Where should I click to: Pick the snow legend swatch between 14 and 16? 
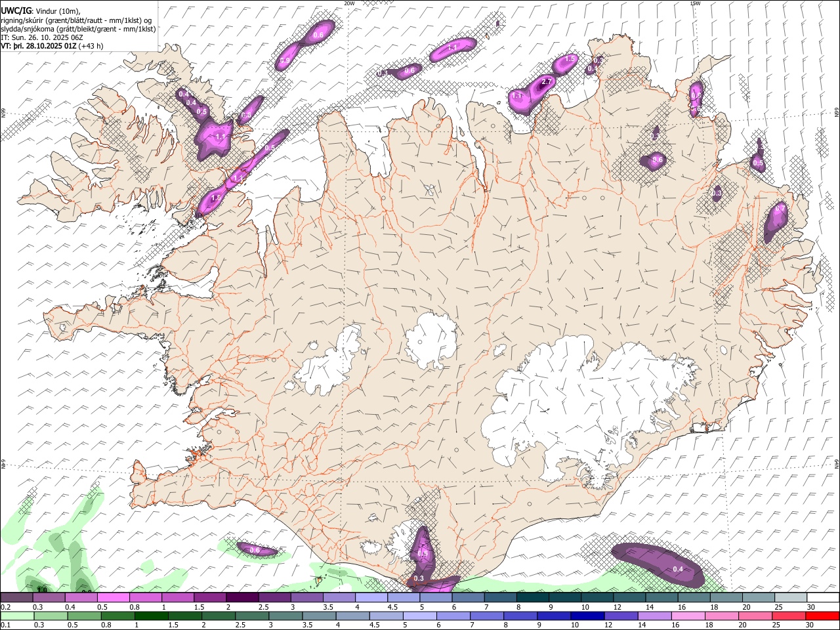[662, 598]
